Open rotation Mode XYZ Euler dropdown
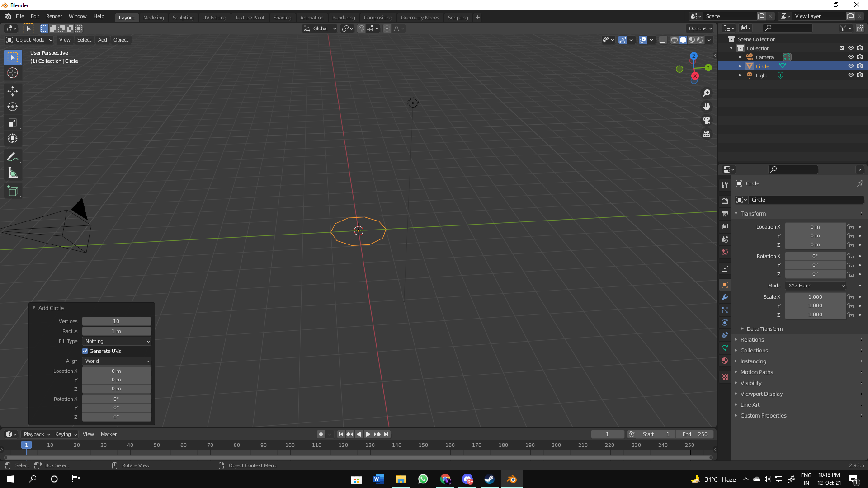This screenshot has width=868, height=488. pyautogui.click(x=816, y=286)
